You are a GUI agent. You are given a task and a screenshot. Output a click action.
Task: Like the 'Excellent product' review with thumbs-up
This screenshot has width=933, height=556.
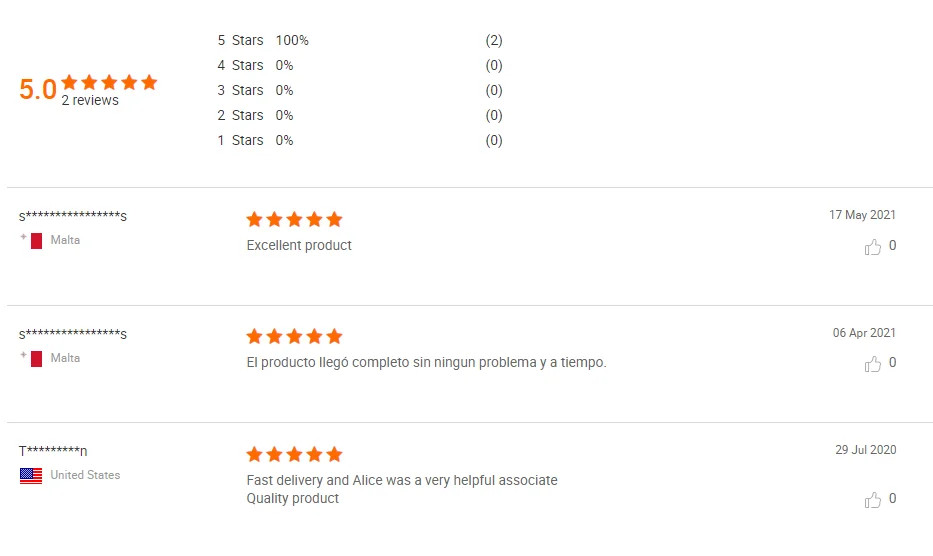[873, 246]
